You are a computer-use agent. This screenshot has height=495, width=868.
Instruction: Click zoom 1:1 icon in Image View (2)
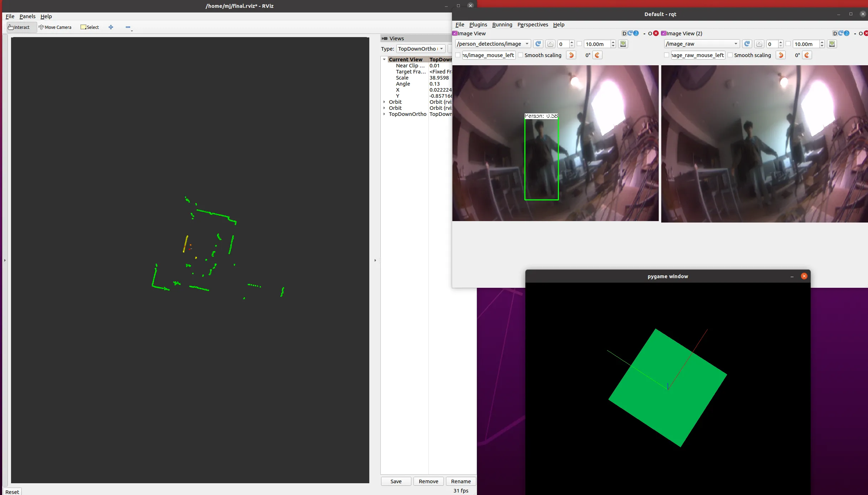click(x=759, y=44)
